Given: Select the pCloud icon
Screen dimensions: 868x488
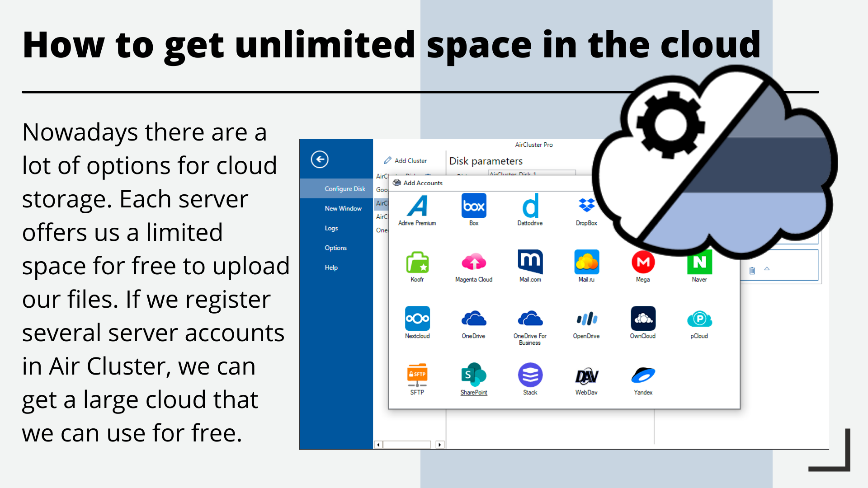Looking at the screenshot, I should click(699, 319).
